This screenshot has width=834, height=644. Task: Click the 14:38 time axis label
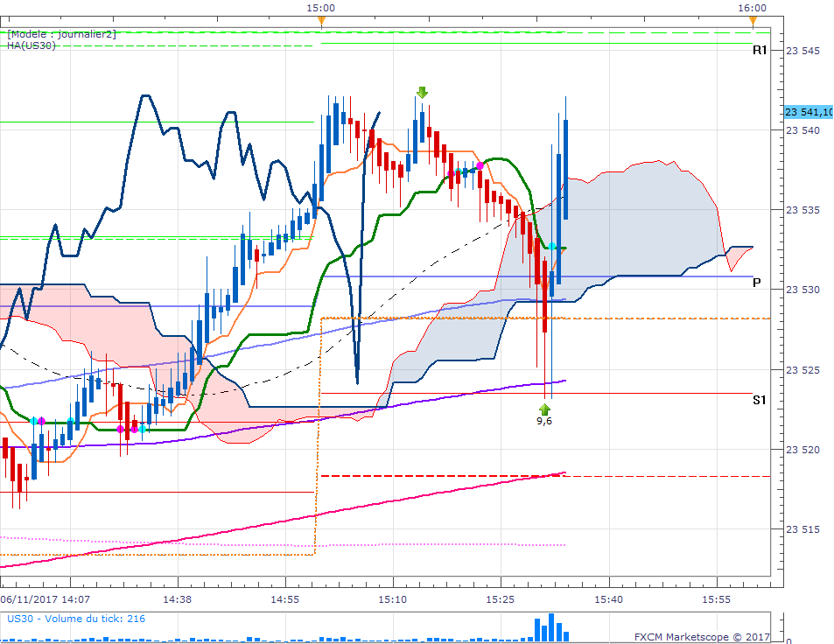click(x=177, y=599)
